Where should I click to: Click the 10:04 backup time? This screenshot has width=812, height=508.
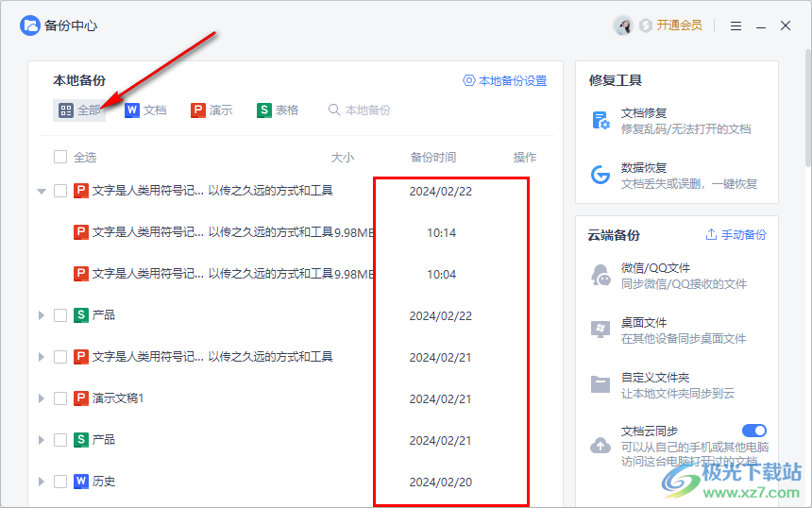point(441,275)
